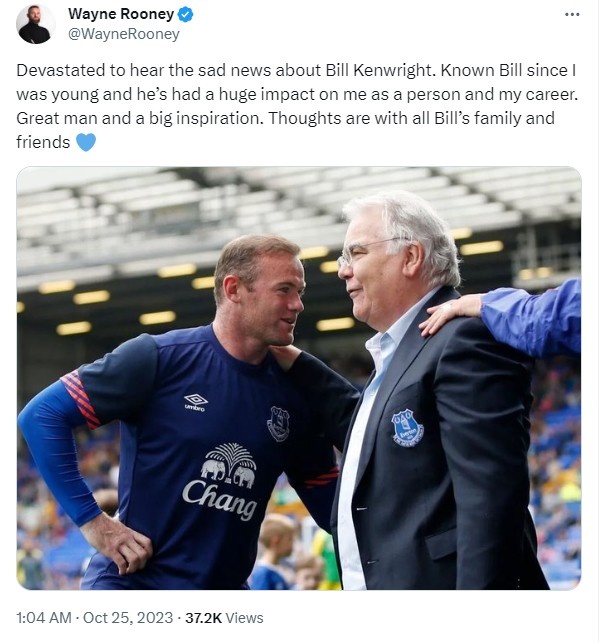The width and height of the screenshot is (601, 642).
Task: Open the 37.2K Views count
Action: tap(224, 617)
